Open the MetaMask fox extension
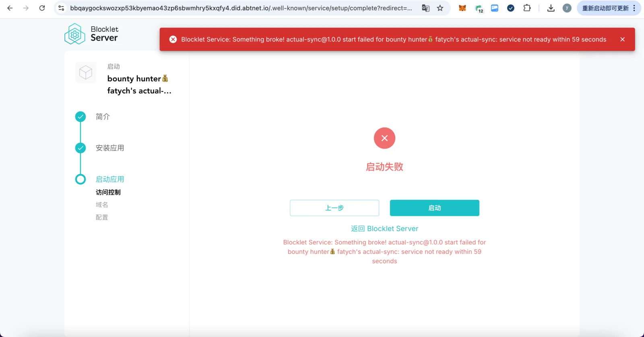 pos(462,8)
